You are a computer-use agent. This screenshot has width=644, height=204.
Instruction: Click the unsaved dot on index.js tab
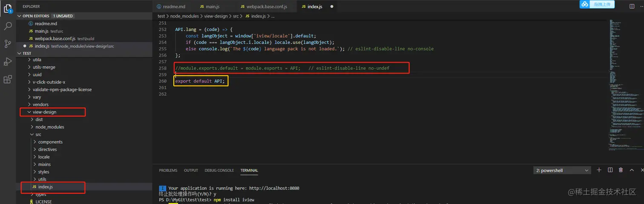tap(332, 6)
